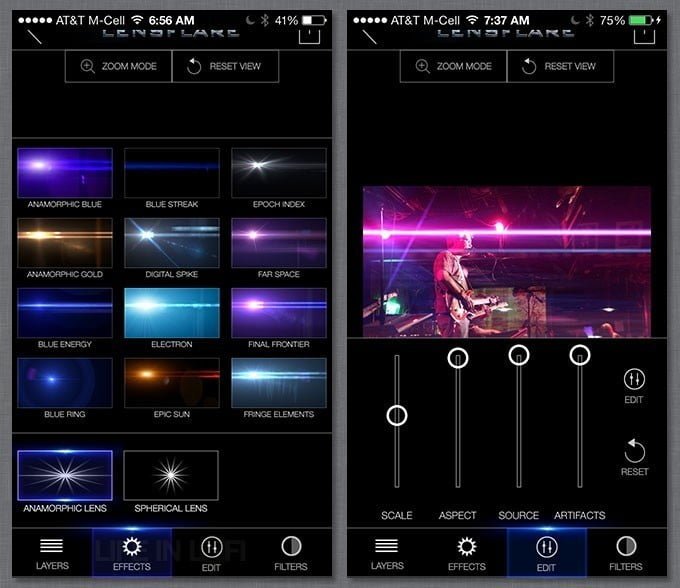Apply the Anamorphic Gold flare
This screenshot has width=680, height=588.
point(65,243)
